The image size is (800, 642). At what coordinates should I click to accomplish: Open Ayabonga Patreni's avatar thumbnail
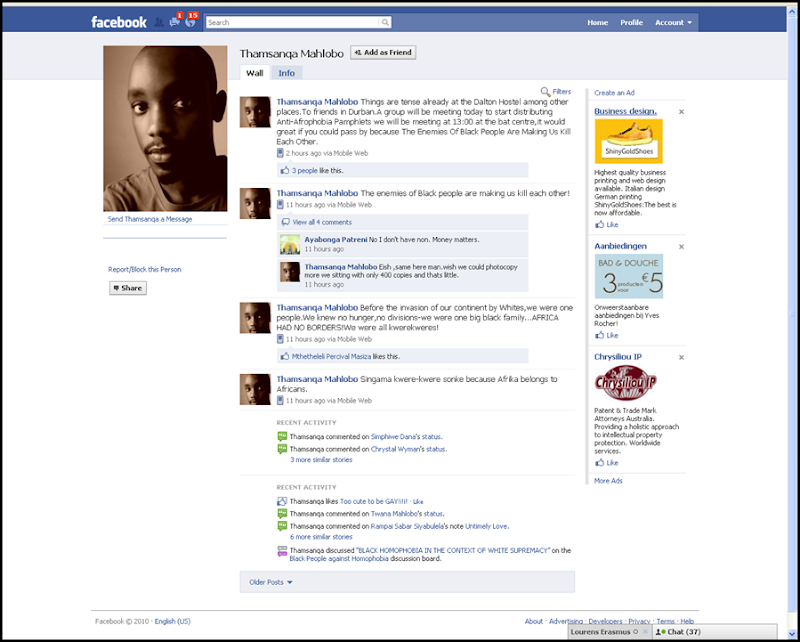click(x=290, y=244)
